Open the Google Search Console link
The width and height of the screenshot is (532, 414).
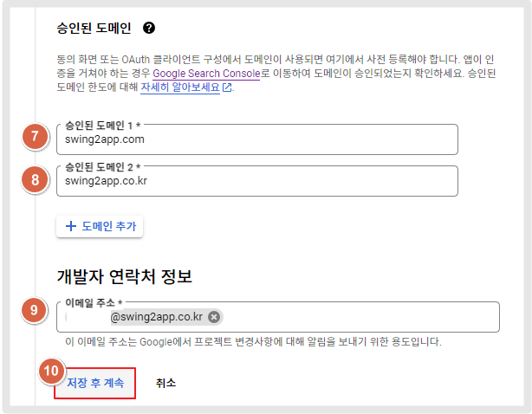coord(206,74)
